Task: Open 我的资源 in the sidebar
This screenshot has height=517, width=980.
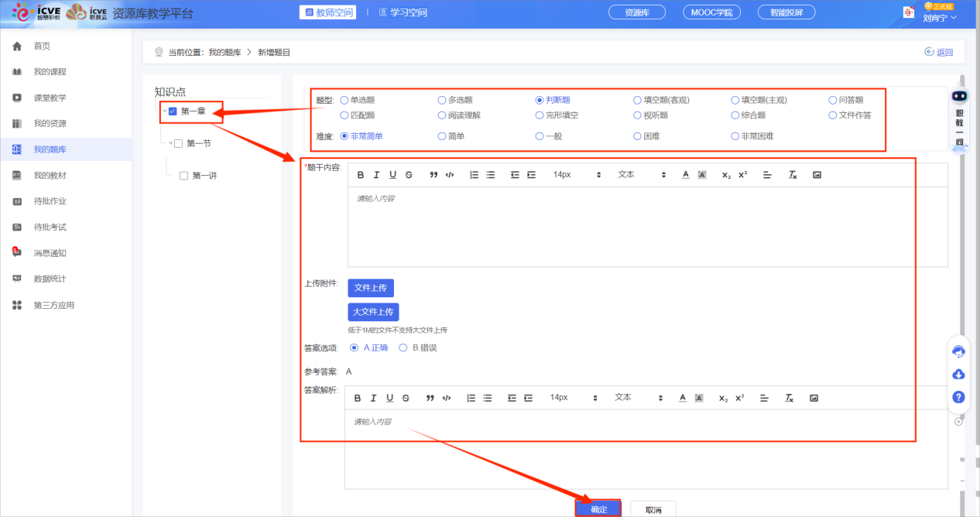Action: 50,124
